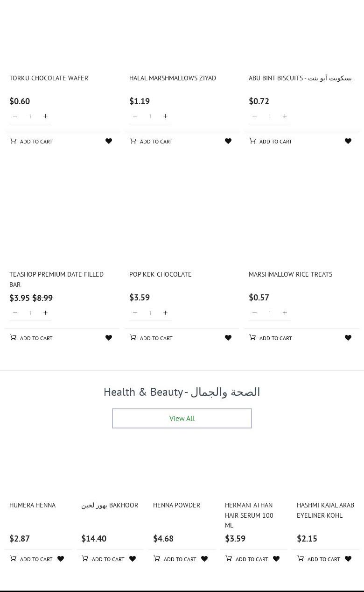This screenshot has width=364, height=592.
Task: Click quantity field for Pop Kek Chocolate
Action: pyautogui.click(x=150, y=313)
